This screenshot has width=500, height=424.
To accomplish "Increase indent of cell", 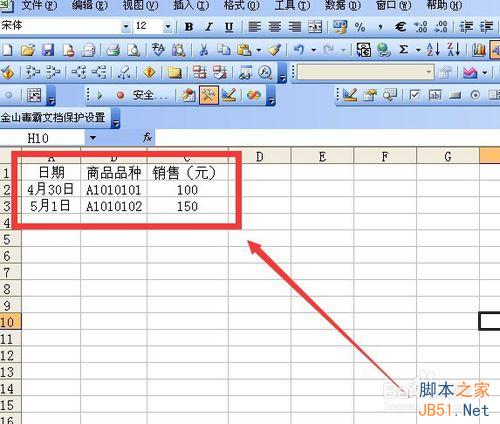I will tap(486, 27).
